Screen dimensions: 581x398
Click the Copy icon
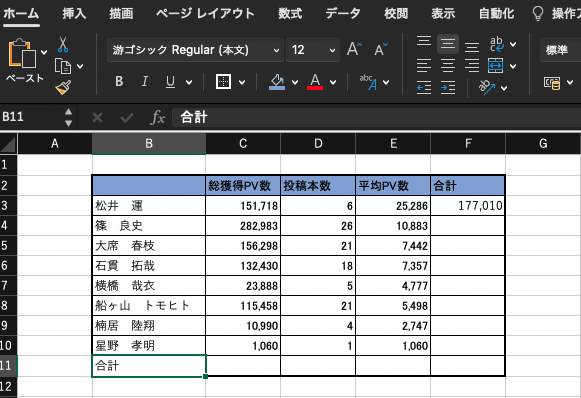click(63, 66)
